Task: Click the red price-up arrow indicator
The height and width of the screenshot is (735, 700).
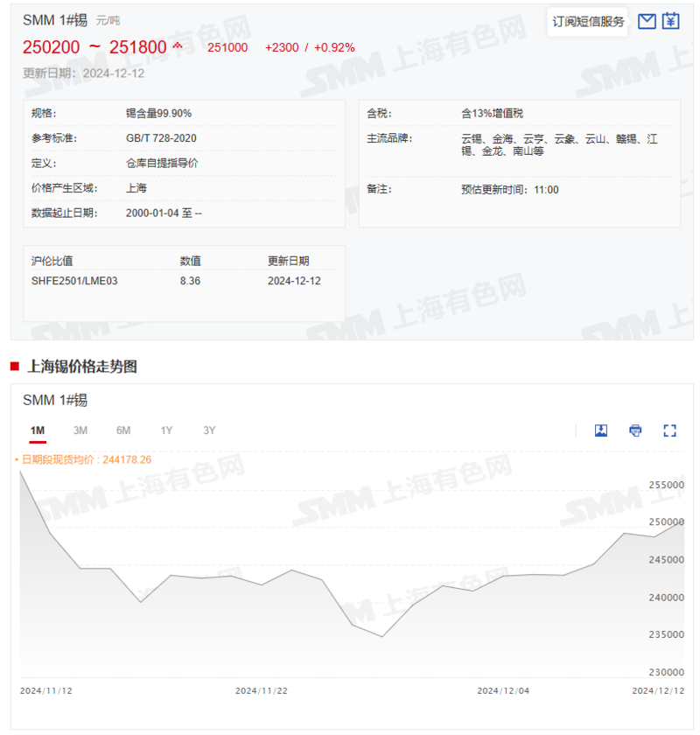Action: pos(178,45)
